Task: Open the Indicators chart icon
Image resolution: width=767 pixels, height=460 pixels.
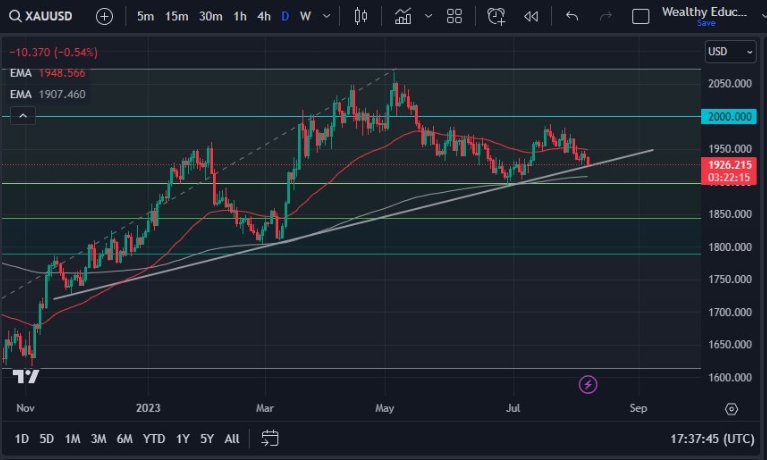Action: tap(403, 16)
